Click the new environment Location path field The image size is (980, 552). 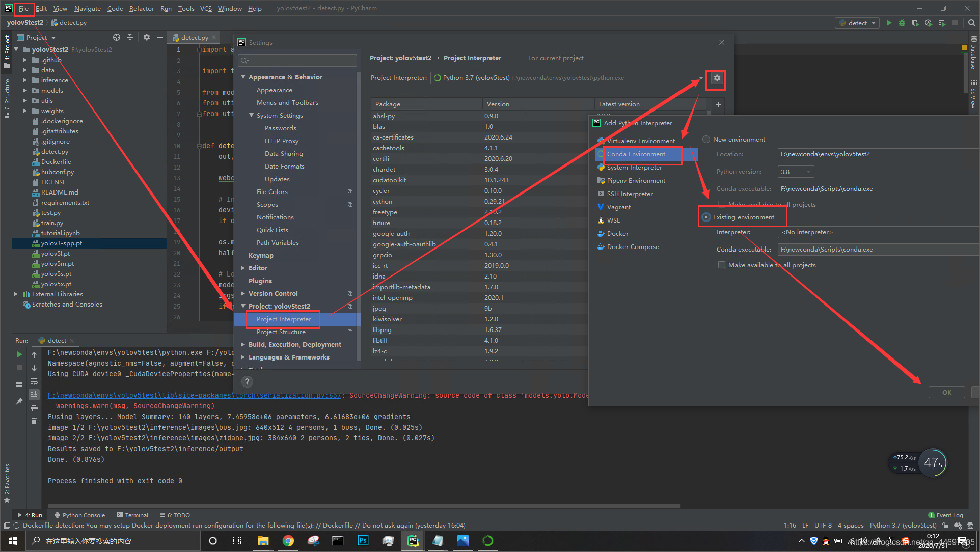pyautogui.click(x=878, y=154)
